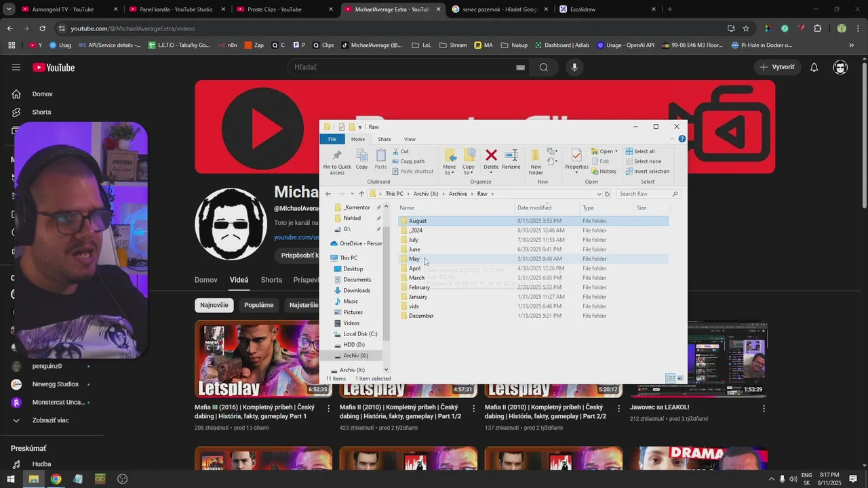Open YouTube notifications bell
Viewport: 868px width, 488px height.
[x=814, y=67]
